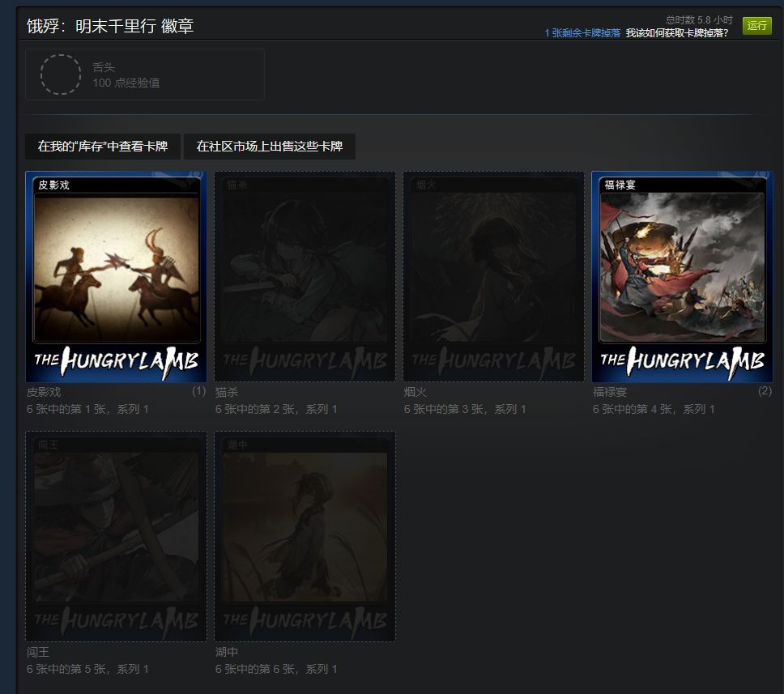Open the greyed-out 闯王 card
Image resolution: width=784 pixels, height=694 pixels.
coord(116,537)
